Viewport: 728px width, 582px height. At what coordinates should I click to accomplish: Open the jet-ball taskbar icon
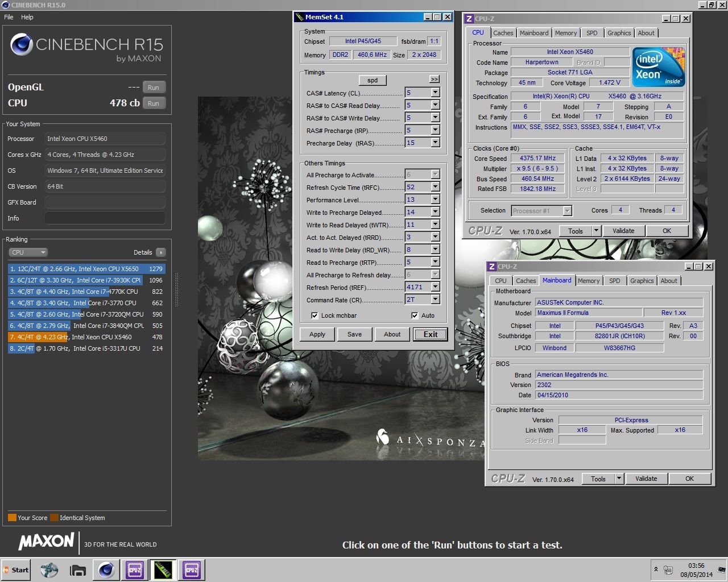(x=49, y=570)
